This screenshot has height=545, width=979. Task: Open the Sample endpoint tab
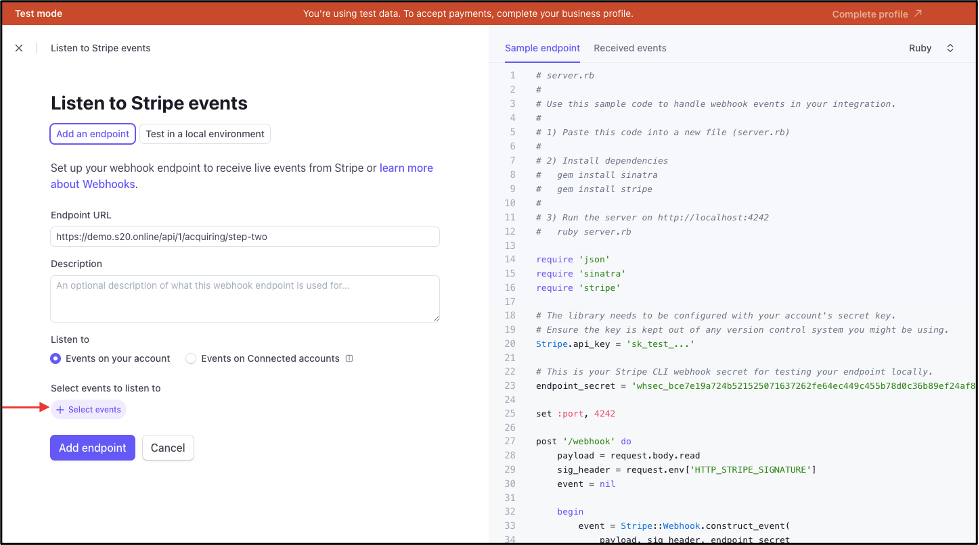[x=542, y=48]
